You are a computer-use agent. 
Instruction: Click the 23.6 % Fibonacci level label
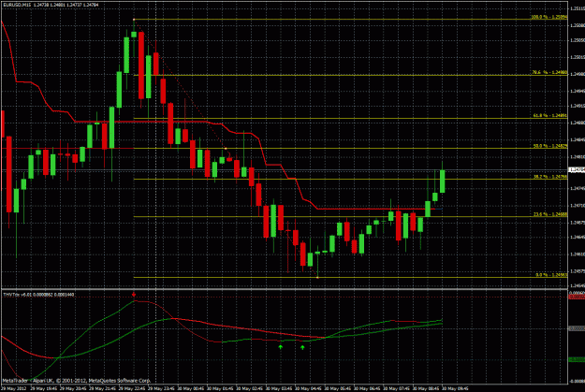coord(550,214)
